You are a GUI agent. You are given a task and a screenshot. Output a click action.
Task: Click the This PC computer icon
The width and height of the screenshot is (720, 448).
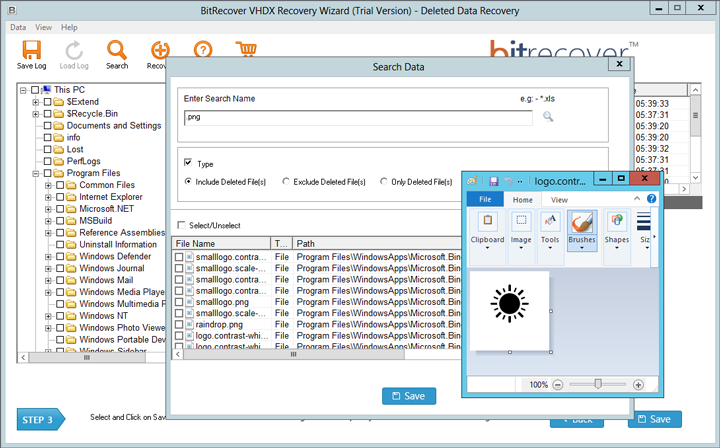pyautogui.click(x=46, y=89)
